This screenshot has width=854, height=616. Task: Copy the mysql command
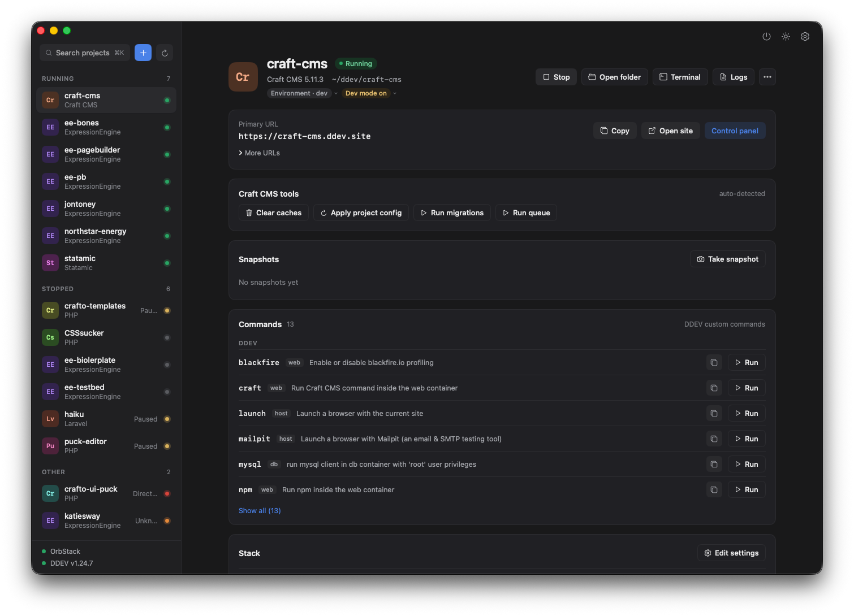coord(714,464)
